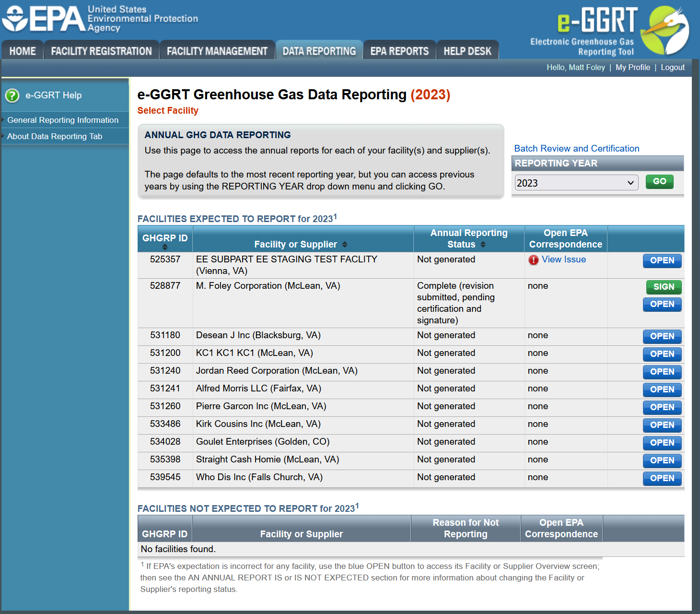
Task: Open the FACILITY REGISTRATION tab
Action: 101,51
